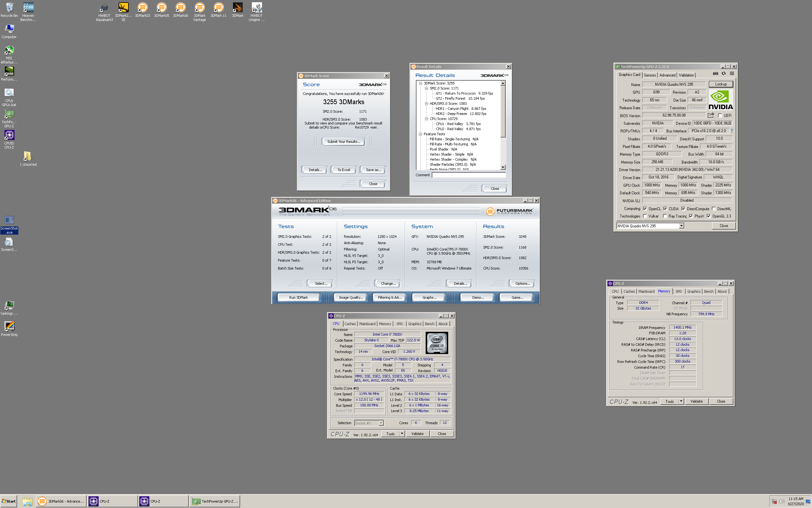812x508 pixels.
Task: Open the 3DMark Vantage desktop icon
Action: [200, 12]
